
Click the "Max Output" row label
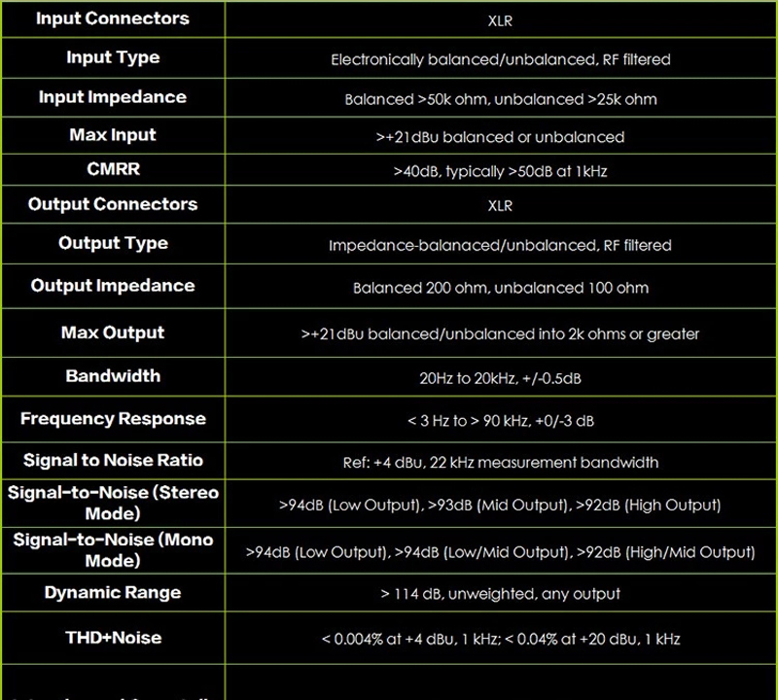click(x=113, y=332)
